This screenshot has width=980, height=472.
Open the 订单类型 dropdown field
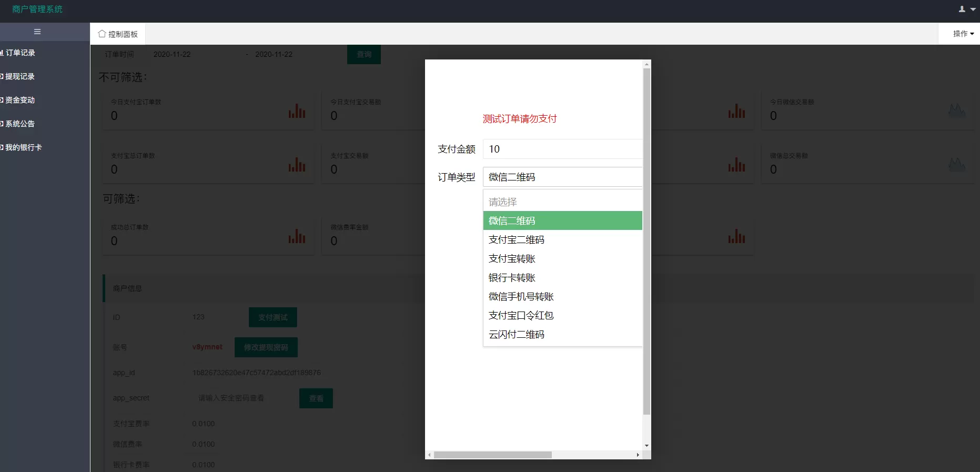click(x=562, y=177)
